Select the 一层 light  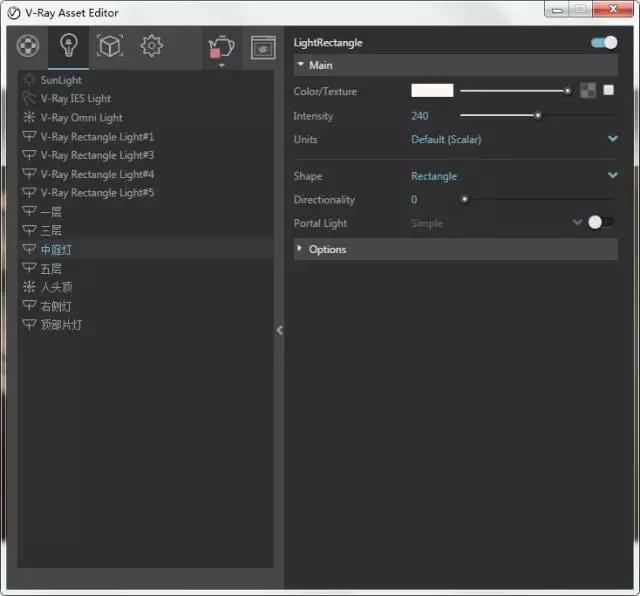click(51, 212)
